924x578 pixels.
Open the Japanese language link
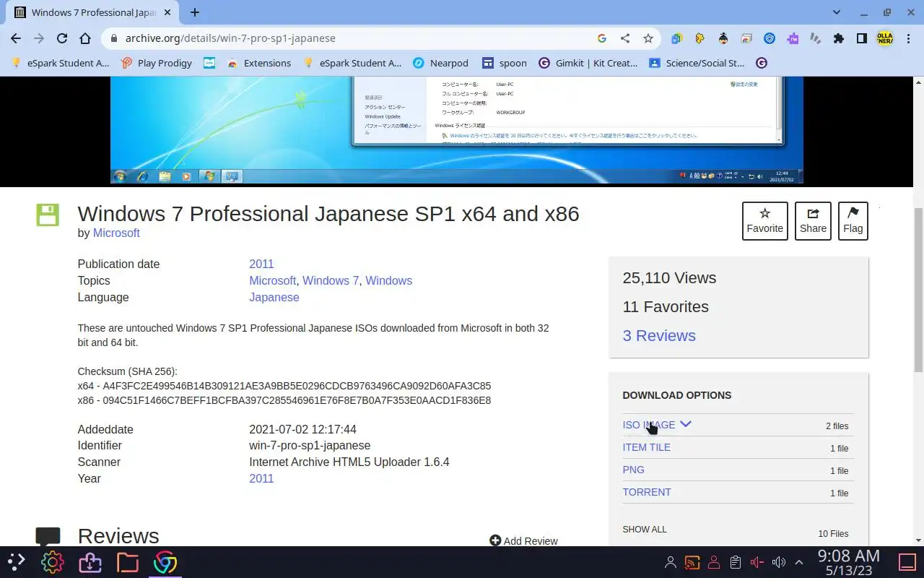274,297
